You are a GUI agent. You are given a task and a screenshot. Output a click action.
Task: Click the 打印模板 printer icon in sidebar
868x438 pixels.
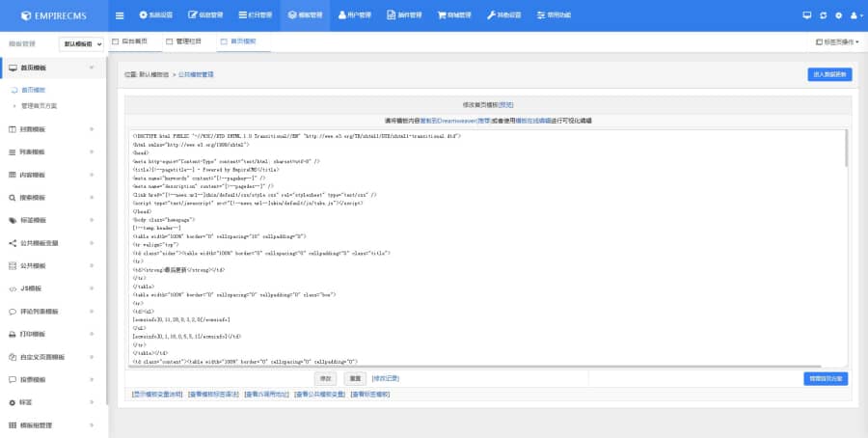pos(13,335)
